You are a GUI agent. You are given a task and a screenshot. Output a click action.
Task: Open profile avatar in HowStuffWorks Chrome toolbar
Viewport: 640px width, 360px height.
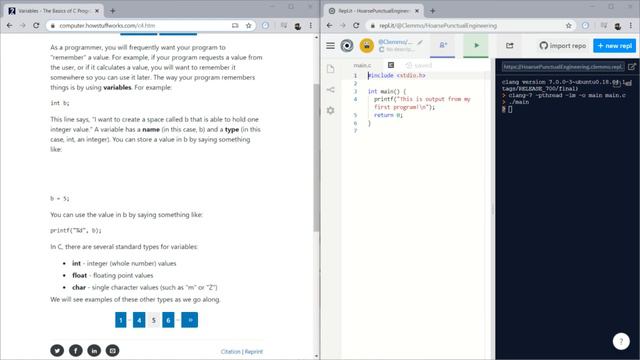tap(298, 26)
